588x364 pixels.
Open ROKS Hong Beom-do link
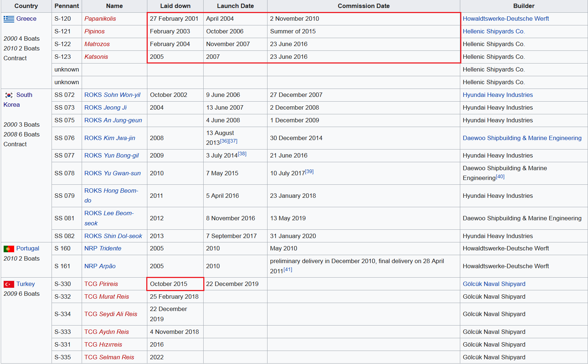(111, 196)
